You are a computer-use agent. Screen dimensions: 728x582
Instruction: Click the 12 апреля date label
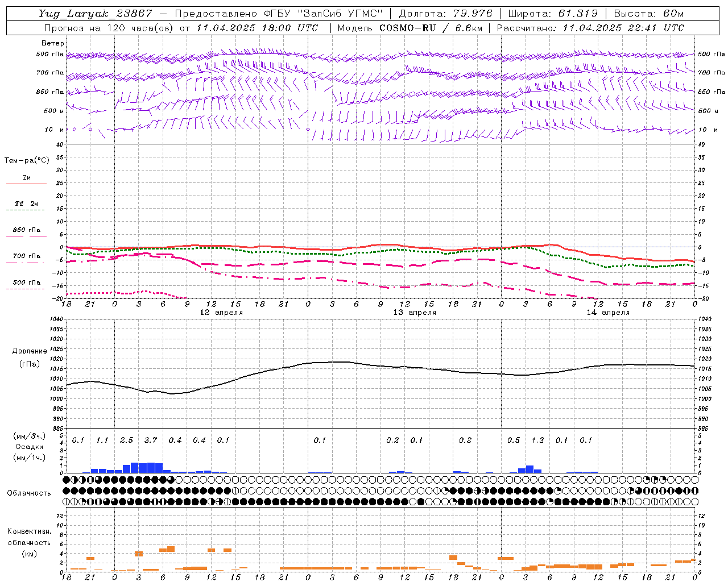click(221, 313)
